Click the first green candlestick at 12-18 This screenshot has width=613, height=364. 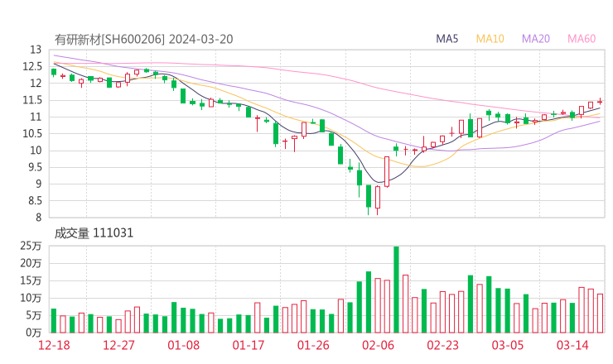pos(54,72)
